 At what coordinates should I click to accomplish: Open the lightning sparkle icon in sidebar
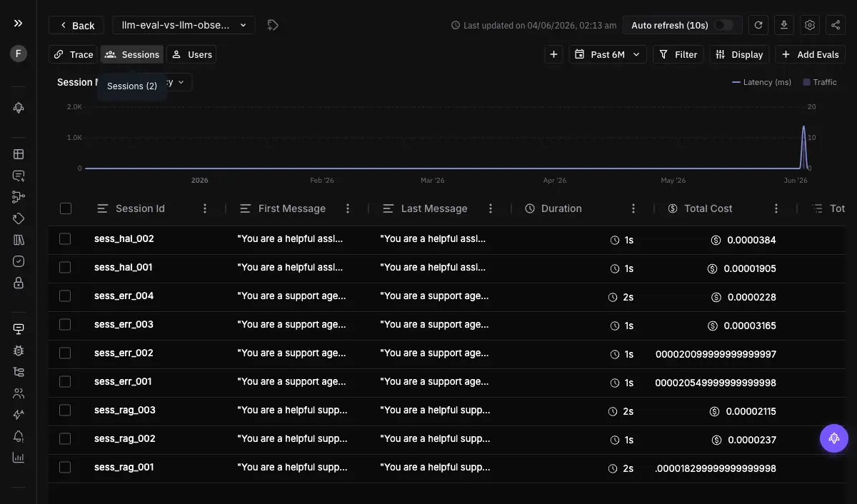tap(19, 415)
